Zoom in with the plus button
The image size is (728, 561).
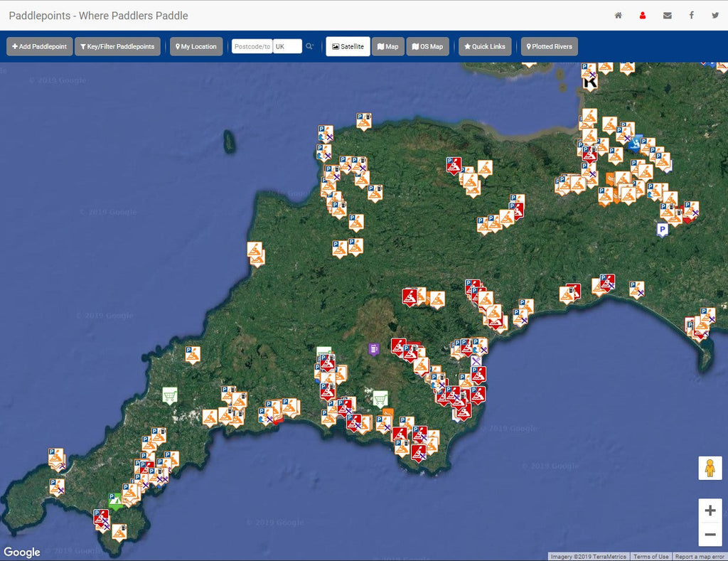[710, 511]
